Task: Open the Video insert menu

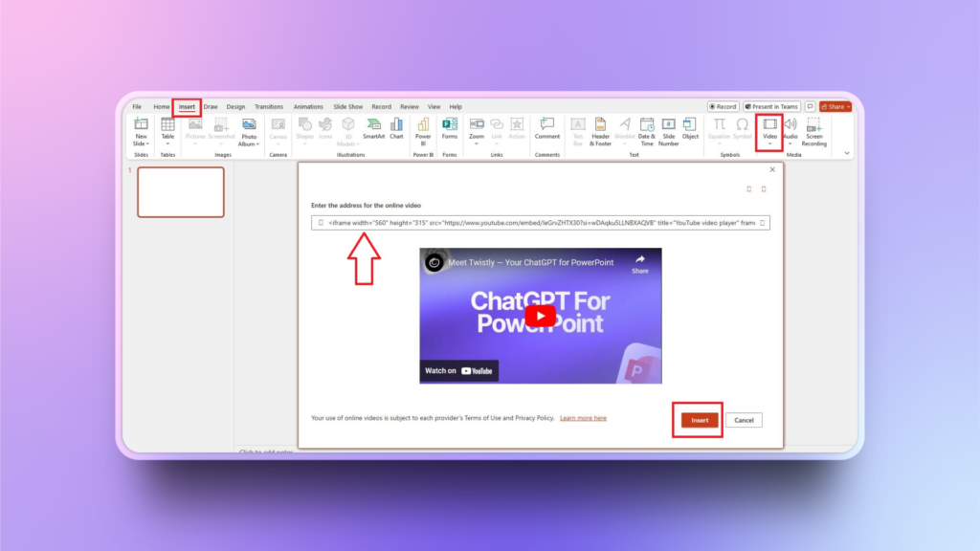Action: point(769,131)
